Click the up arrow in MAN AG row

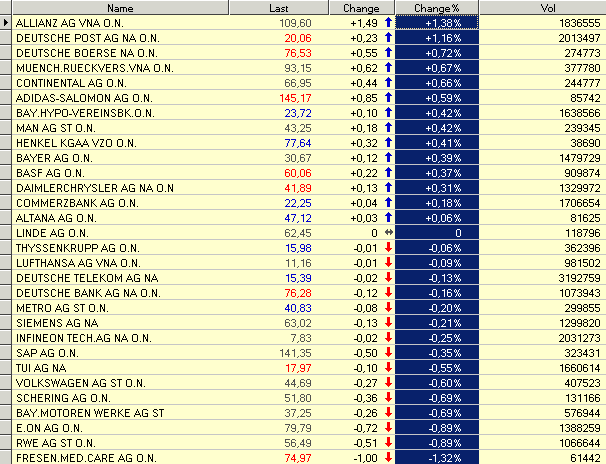tap(388, 128)
